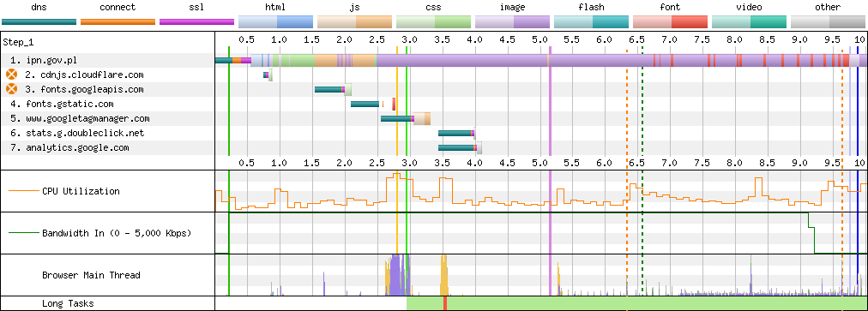This screenshot has width=868, height=311.
Task: Select the connect legend color bar
Action: click(x=118, y=21)
